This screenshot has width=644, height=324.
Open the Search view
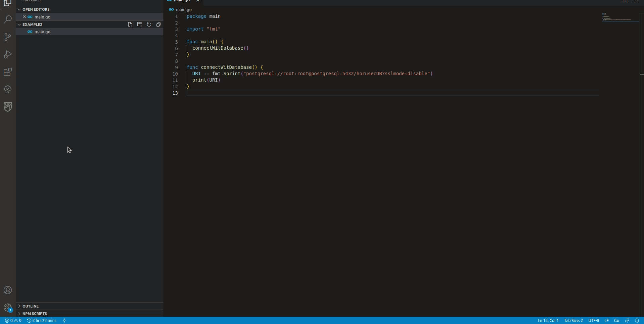pyautogui.click(x=8, y=19)
